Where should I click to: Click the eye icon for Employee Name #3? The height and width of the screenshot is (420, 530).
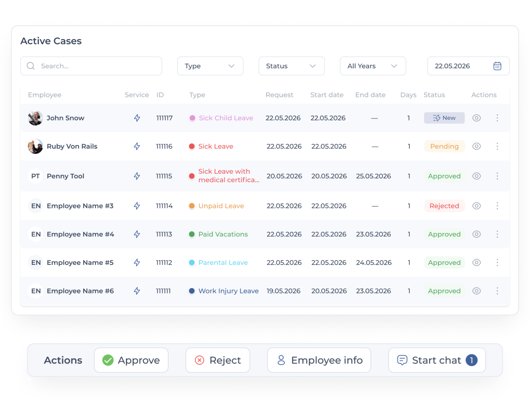coord(476,206)
